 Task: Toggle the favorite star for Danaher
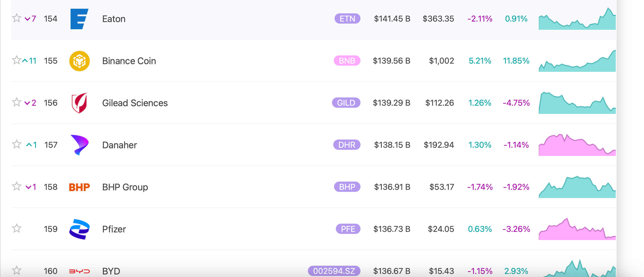click(17, 144)
